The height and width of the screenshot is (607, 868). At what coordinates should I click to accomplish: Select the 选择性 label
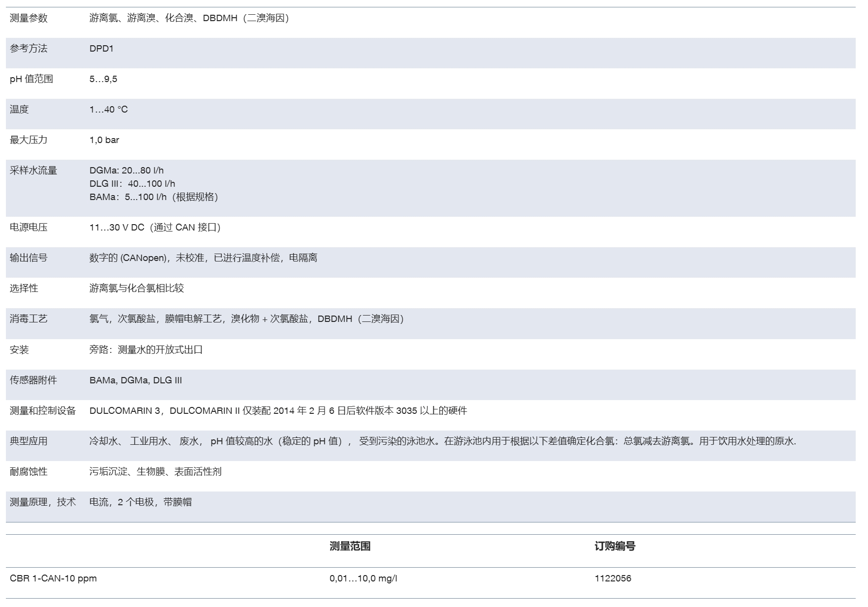coord(24,289)
